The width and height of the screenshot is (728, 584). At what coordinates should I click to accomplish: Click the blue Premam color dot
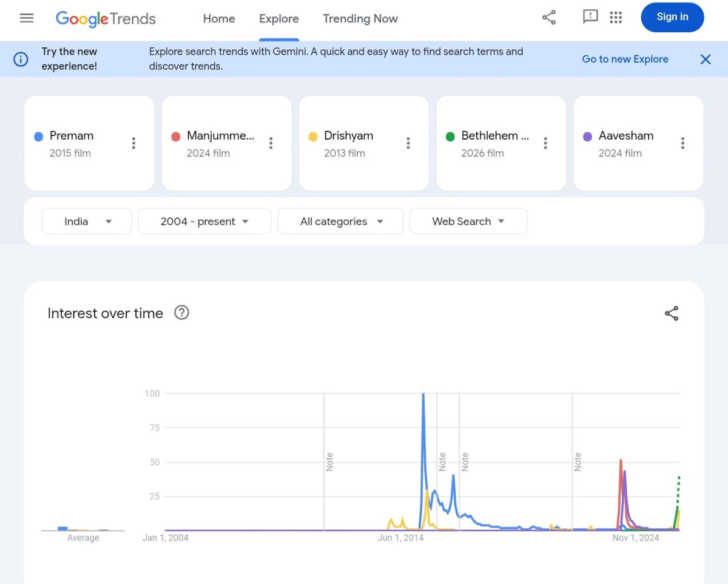coord(39,137)
